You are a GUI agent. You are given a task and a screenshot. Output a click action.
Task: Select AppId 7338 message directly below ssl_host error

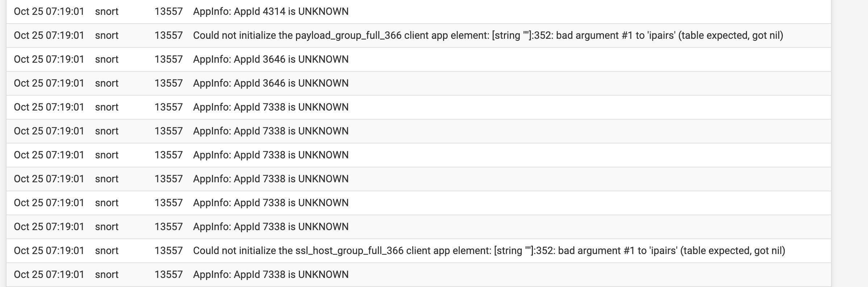click(x=271, y=275)
